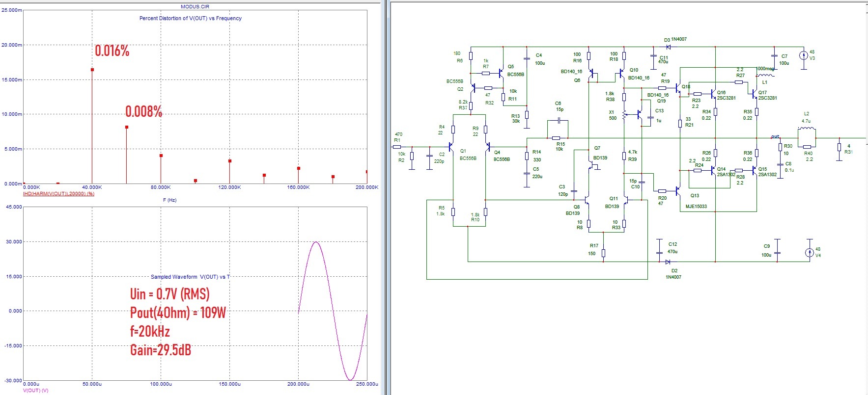Image resolution: width=868 pixels, height=395 pixels.
Task: Select the V3 48 volt supply source
Action: coord(804,55)
